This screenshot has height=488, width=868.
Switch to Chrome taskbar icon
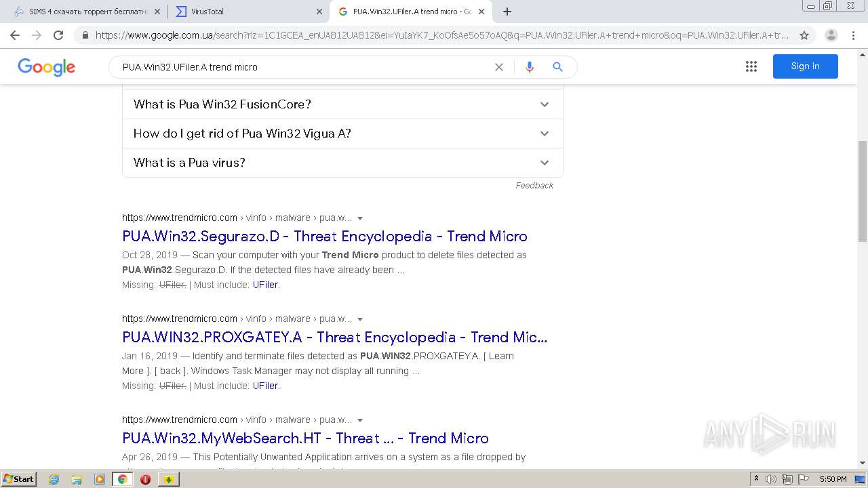[122, 479]
